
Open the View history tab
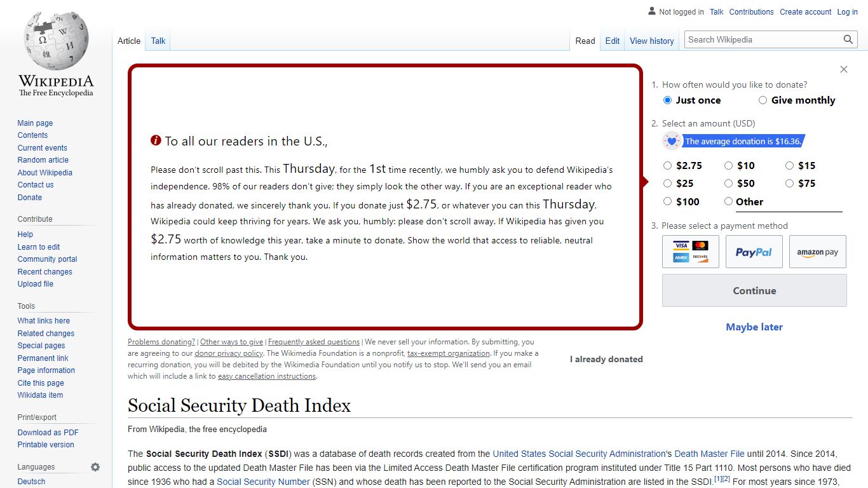[x=651, y=41]
